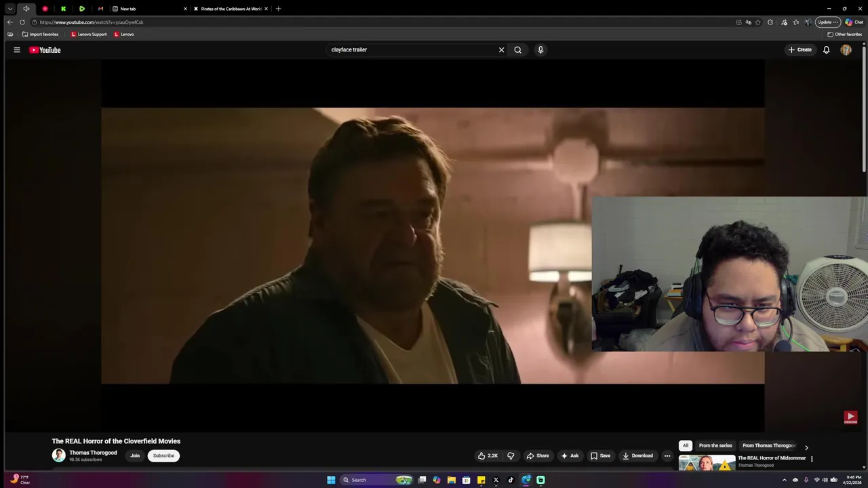868x488 pixels.
Task: Add this page to favorites star
Action: tap(757, 22)
